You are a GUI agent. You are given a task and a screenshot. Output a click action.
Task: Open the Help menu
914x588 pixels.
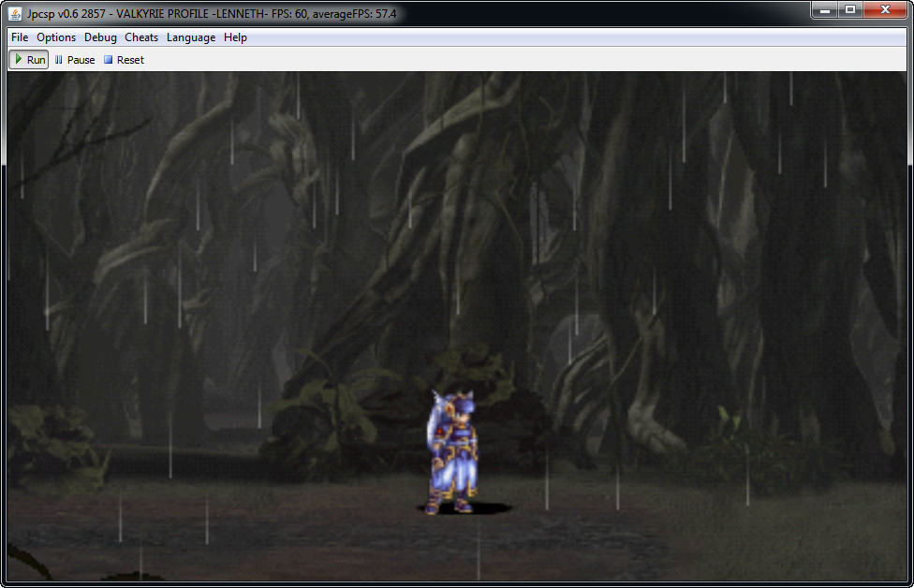click(x=235, y=37)
